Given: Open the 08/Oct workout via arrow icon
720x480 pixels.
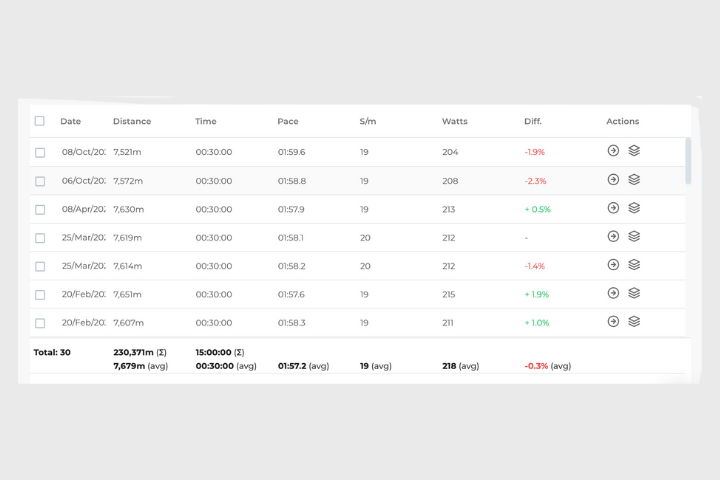Looking at the screenshot, I should tap(613, 152).
